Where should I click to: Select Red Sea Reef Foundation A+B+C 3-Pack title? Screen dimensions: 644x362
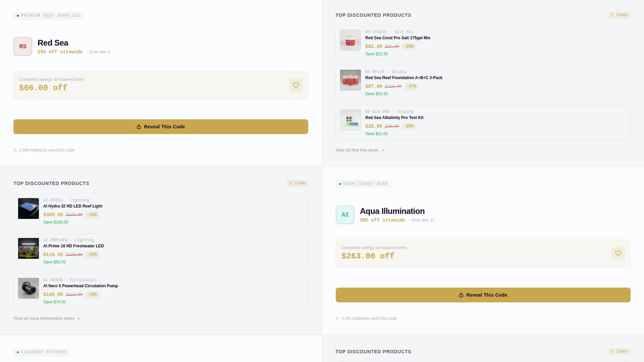(x=404, y=78)
